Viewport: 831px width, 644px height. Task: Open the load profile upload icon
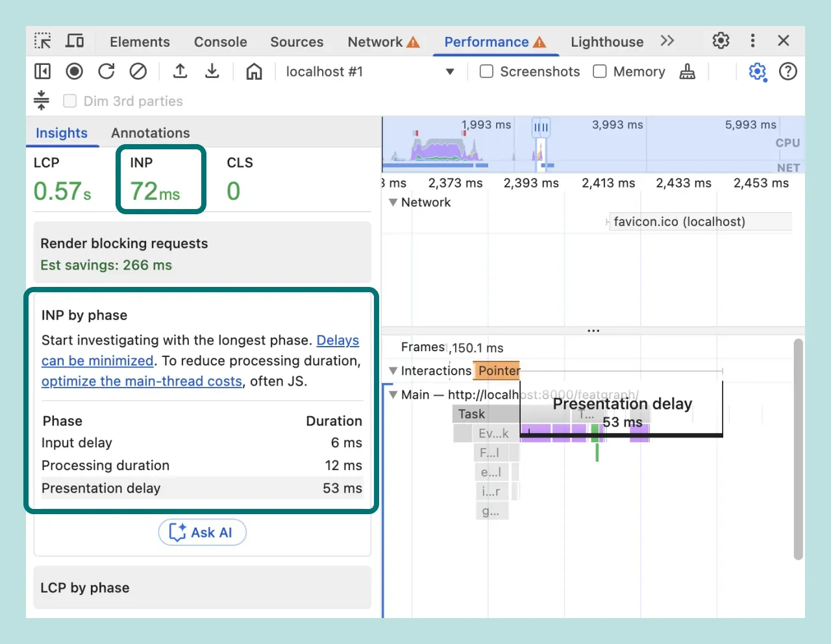point(180,71)
